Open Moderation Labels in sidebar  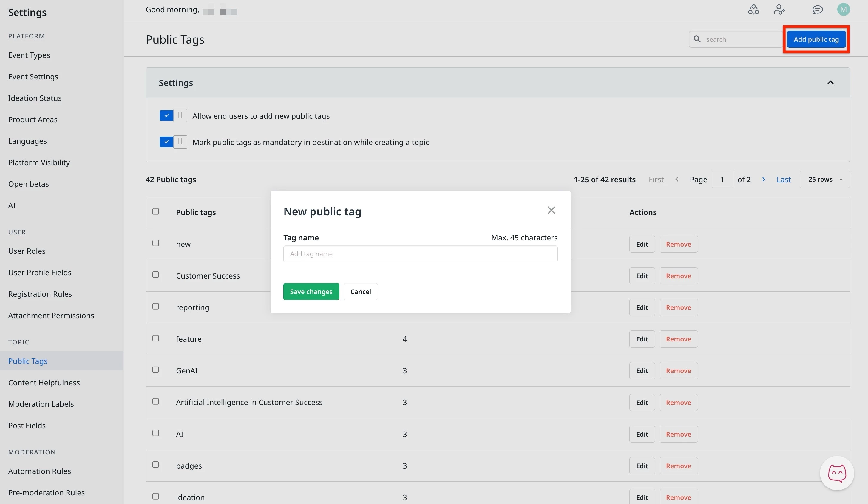[41, 404]
